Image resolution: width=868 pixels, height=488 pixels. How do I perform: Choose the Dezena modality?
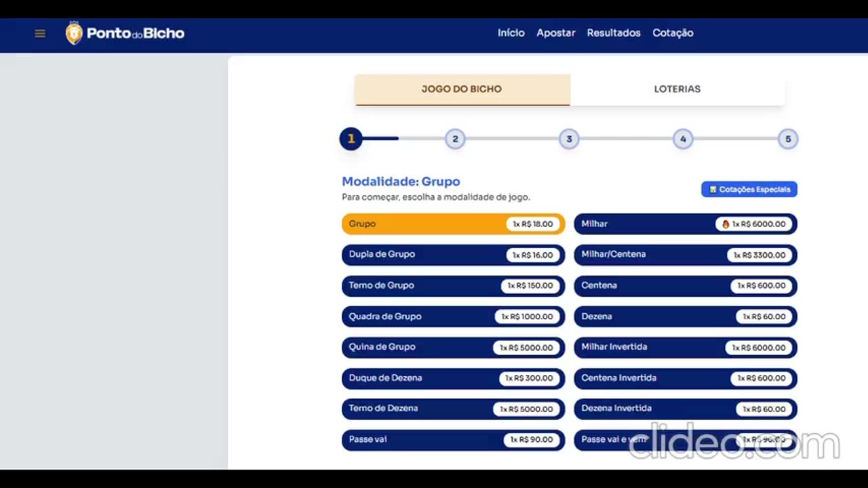(x=686, y=317)
